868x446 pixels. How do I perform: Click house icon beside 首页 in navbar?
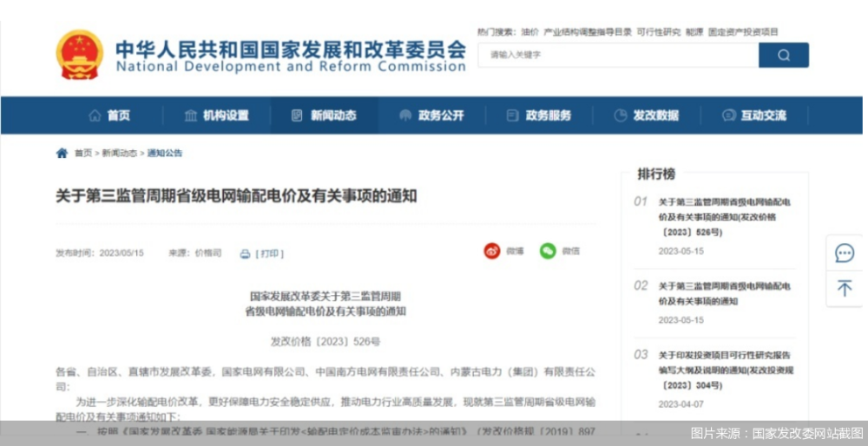click(x=95, y=115)
